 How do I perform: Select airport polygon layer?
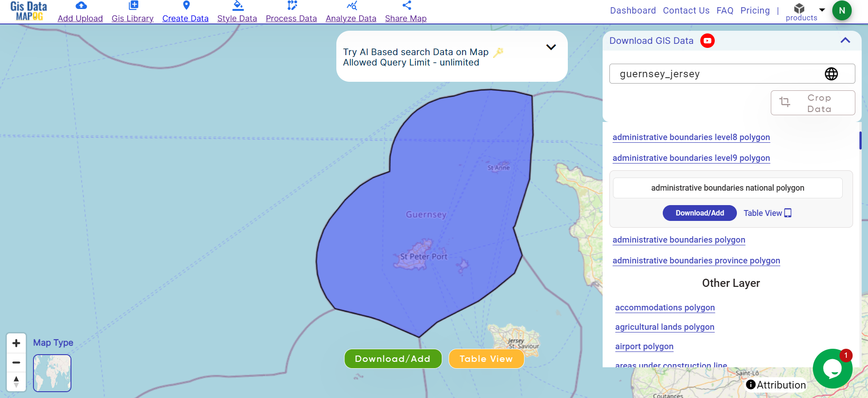pyautogui.click(x=644, y=346)
